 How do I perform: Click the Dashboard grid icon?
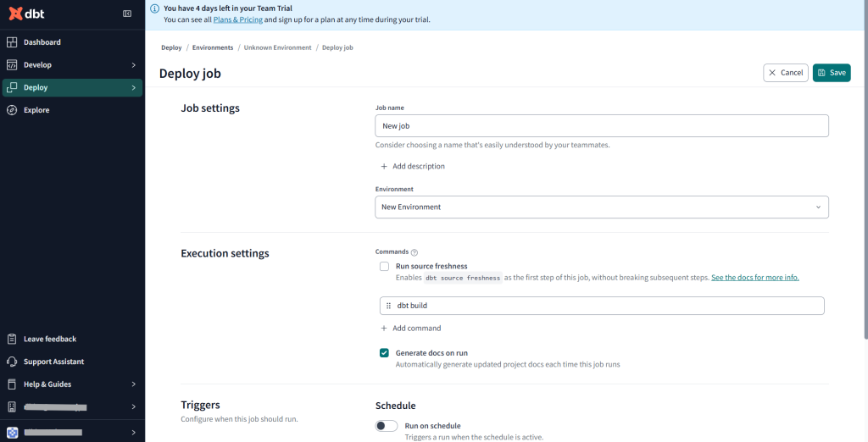click(x=12, y=42)
